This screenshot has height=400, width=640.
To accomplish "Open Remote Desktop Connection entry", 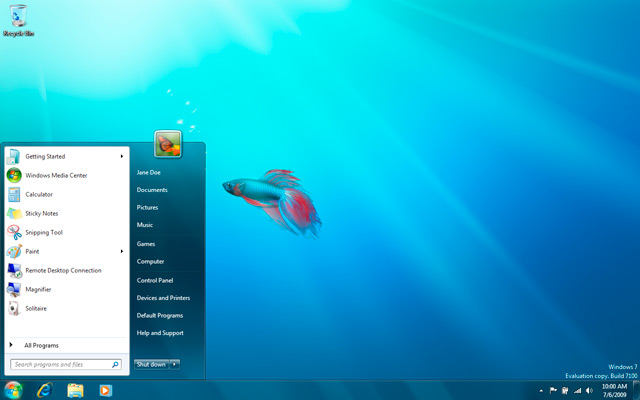I will pos(64,270).
